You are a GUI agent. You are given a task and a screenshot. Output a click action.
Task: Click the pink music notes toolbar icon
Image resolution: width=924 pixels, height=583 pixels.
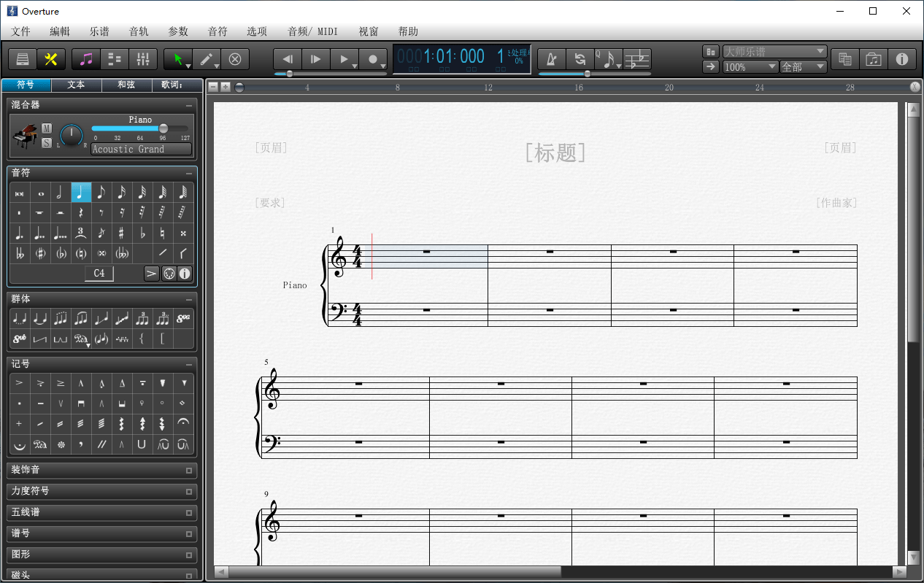[x=86, y=59]
